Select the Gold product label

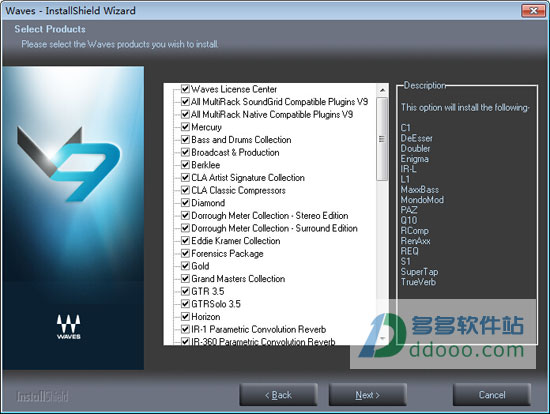[x=200, y=266]
